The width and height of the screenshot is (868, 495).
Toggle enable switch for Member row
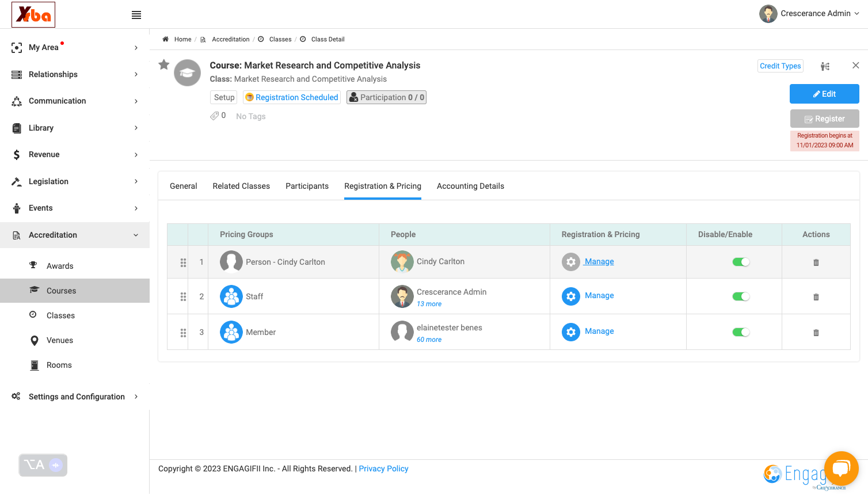point(741,332)
